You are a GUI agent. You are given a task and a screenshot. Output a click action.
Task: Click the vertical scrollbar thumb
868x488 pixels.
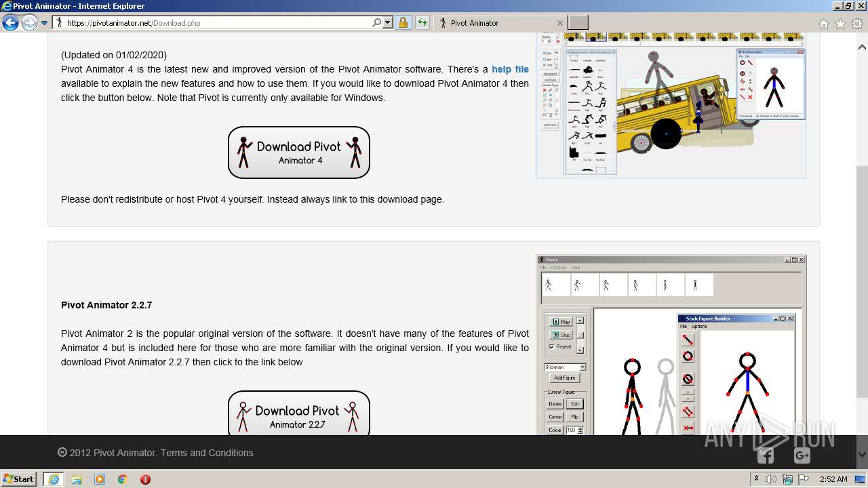click(862, 281)
